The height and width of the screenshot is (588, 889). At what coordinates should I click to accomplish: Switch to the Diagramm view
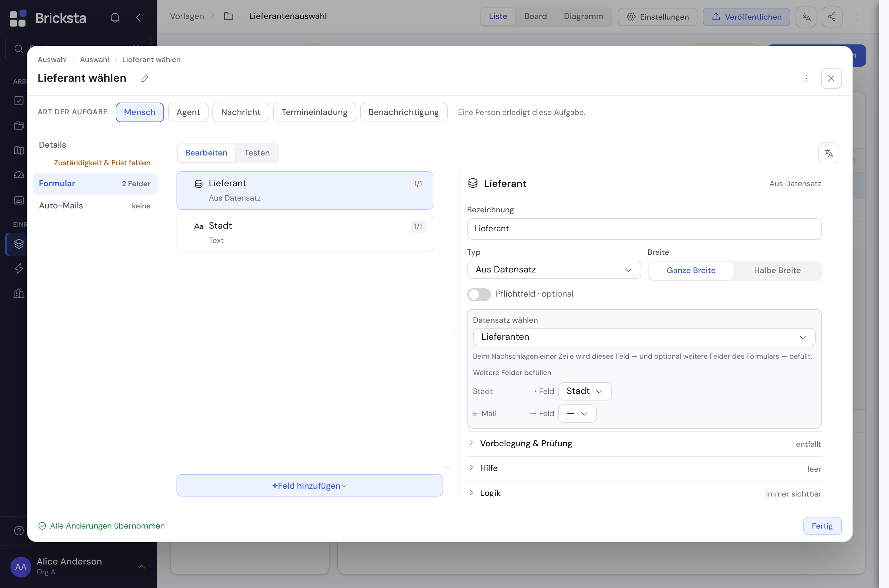[x=583, y=17]
